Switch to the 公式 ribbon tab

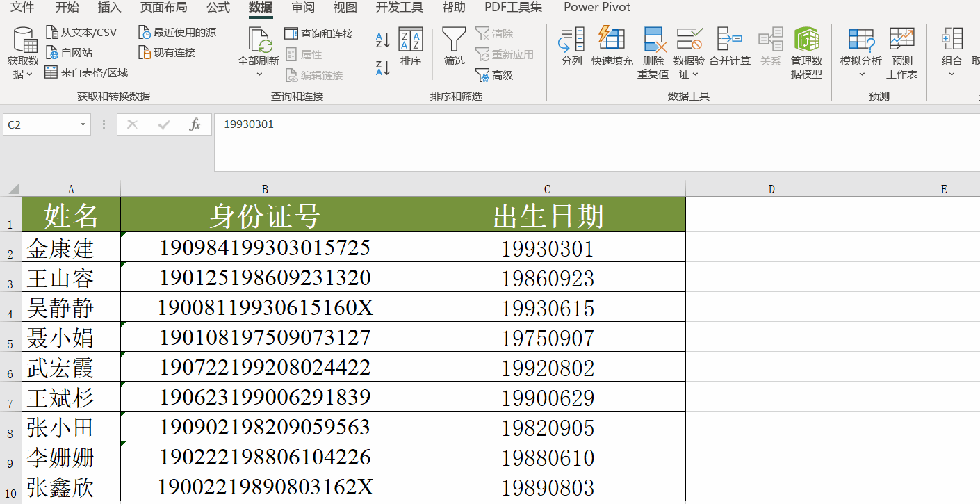(x=218, y=8)
